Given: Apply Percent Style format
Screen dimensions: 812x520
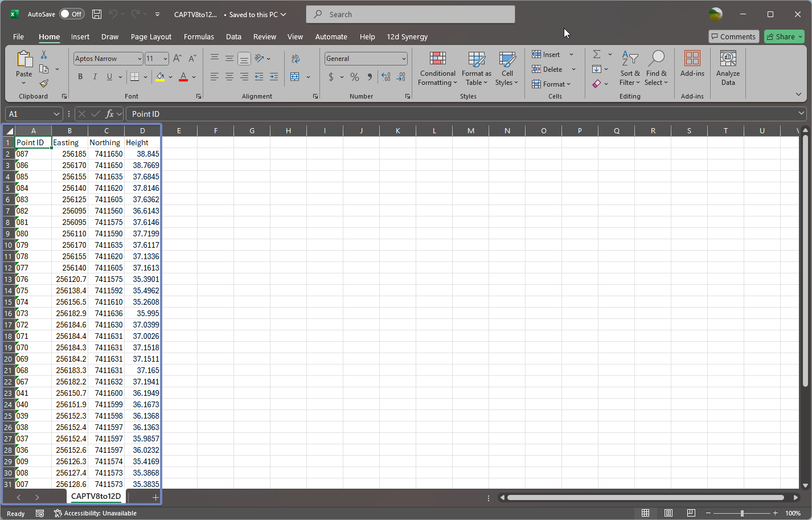Looking at the screenshot, I should [355, 77].
